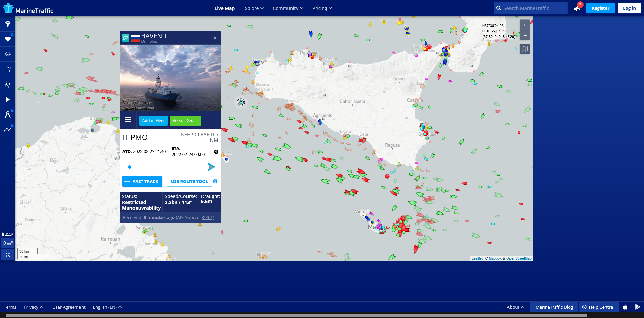
Task: Click the Russian flag icon in popup
Action: pyautogui.click(x=135, y=38)
